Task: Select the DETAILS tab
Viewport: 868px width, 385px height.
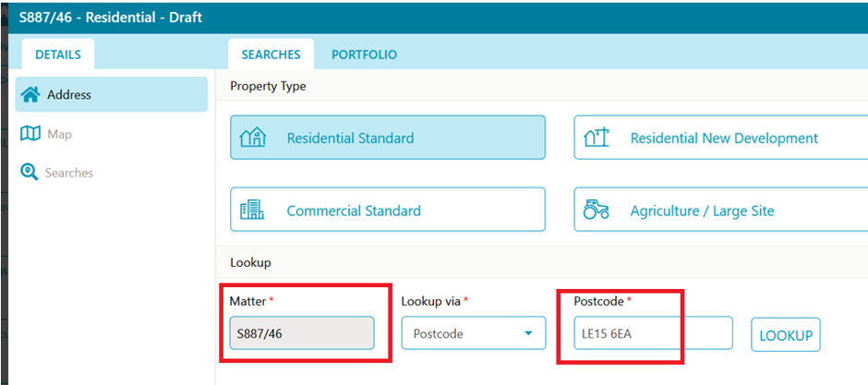Action: pyautogui.click(x=58, y=54)
